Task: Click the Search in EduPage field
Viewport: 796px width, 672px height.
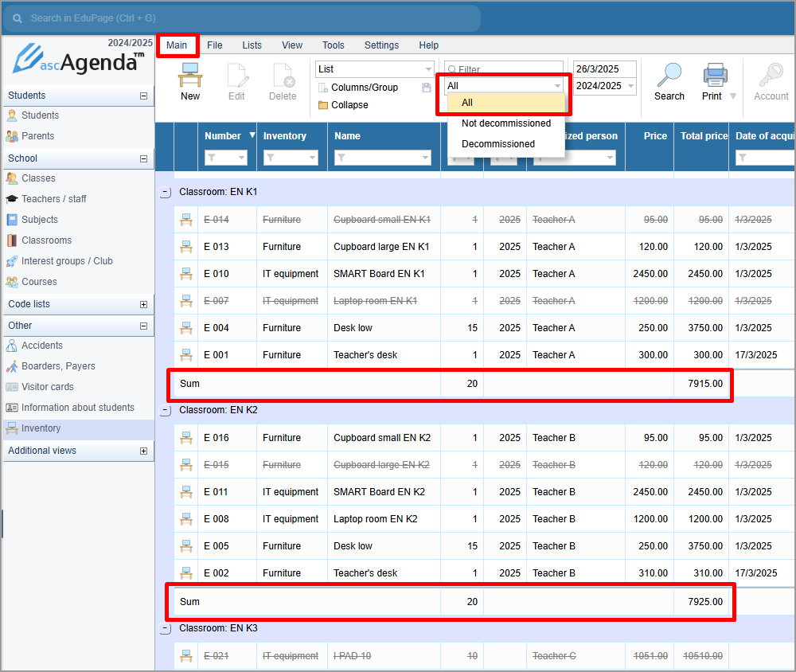Action: 239,18
